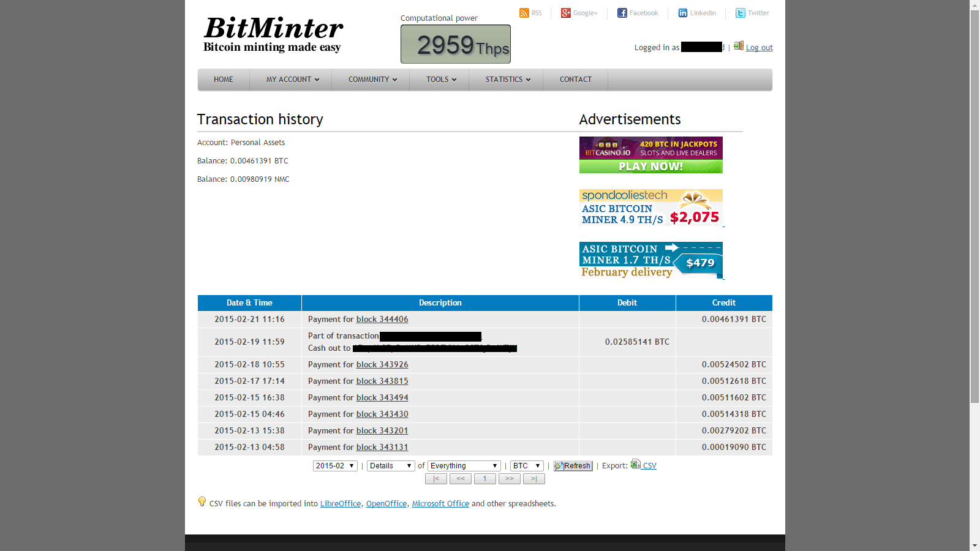
Task: Open block 343430 link
Action: pos(382,414)
